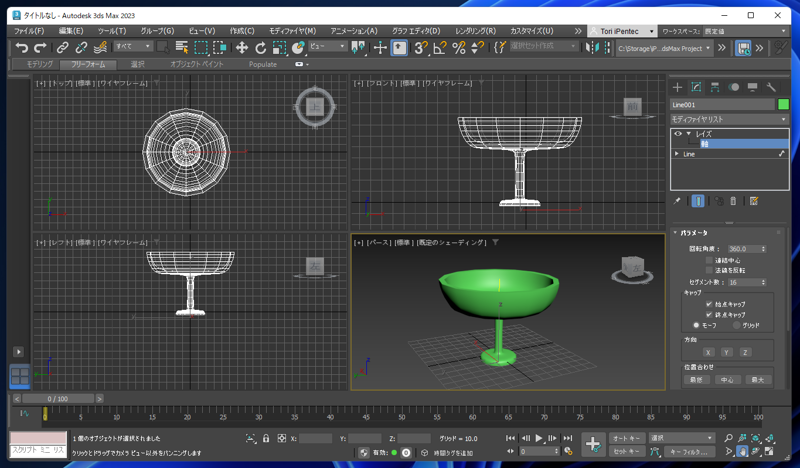The width and height of the screenshot is (800, 468).
Task: Open すべて selection filter dropdown
Action: coord(133,46)
